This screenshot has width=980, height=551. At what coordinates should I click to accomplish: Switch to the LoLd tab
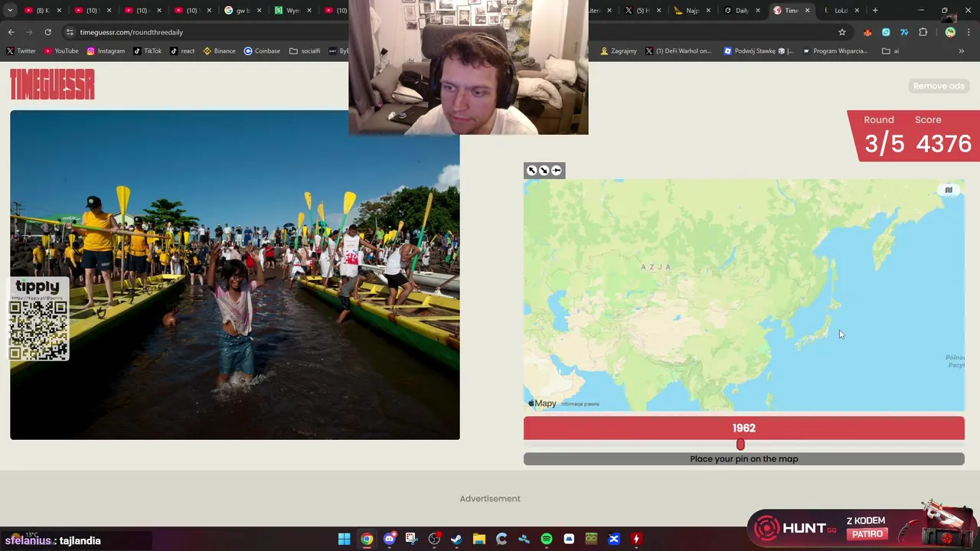(x=841, y=10)
